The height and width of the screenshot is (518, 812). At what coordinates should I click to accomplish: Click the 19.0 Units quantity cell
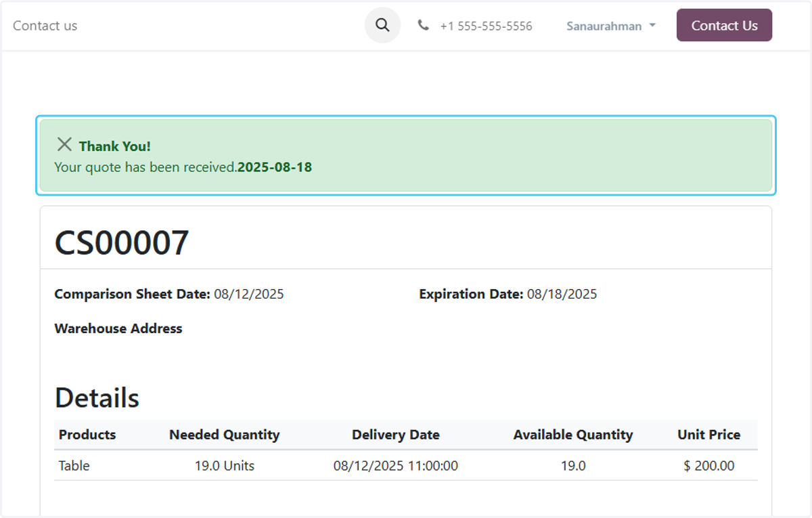point(225,466)
